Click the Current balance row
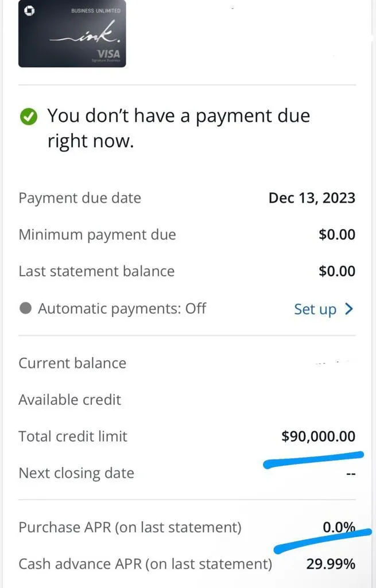The width and height of the screenshot is (376, 588). (x=187, y=363)
